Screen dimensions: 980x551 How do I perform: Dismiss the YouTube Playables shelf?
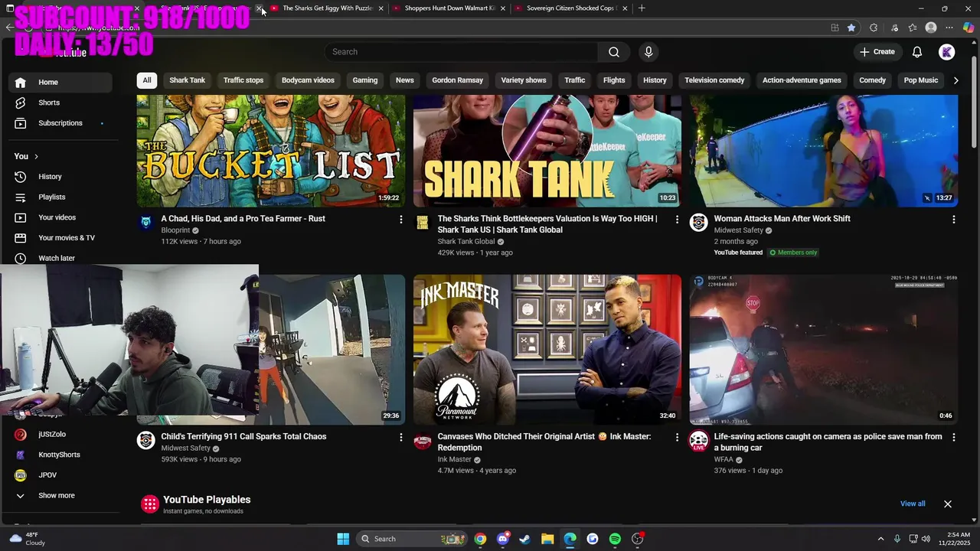point(948,504)
